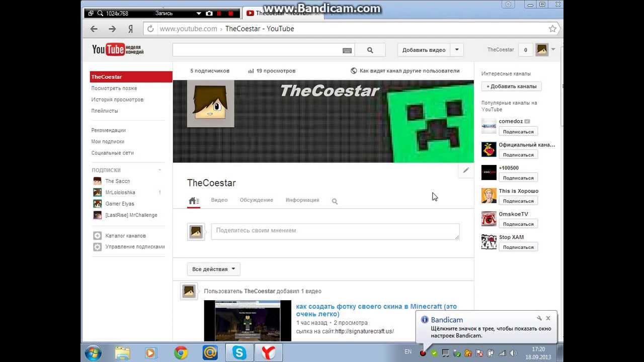Stop the recording with the Bandicam red square

click(231, 14)
